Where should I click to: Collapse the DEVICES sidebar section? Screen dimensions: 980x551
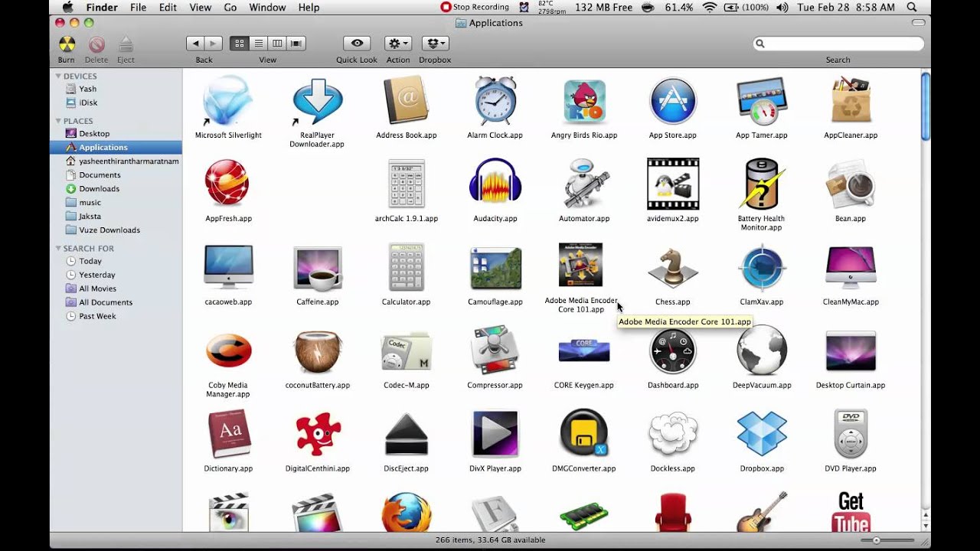tap(58, 76)
